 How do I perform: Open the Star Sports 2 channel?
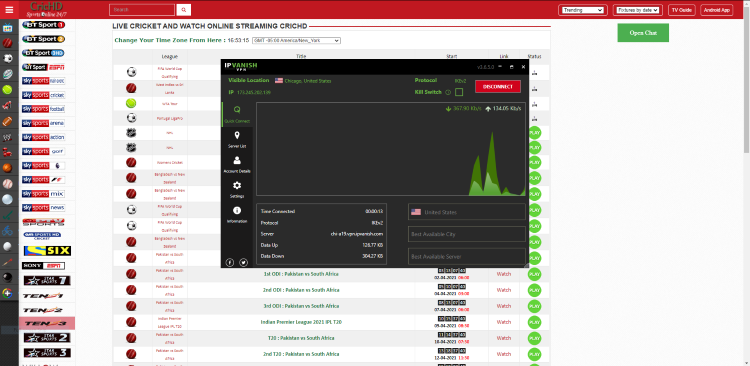point(47,338)
